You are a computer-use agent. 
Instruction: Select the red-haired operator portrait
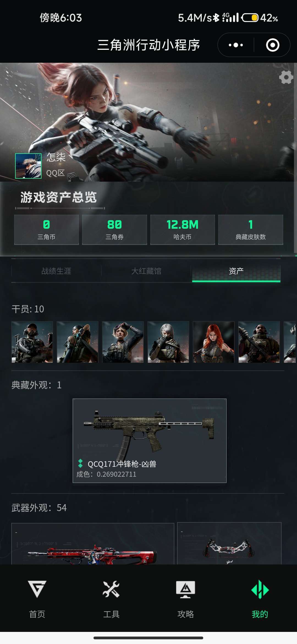click(214, 342)
